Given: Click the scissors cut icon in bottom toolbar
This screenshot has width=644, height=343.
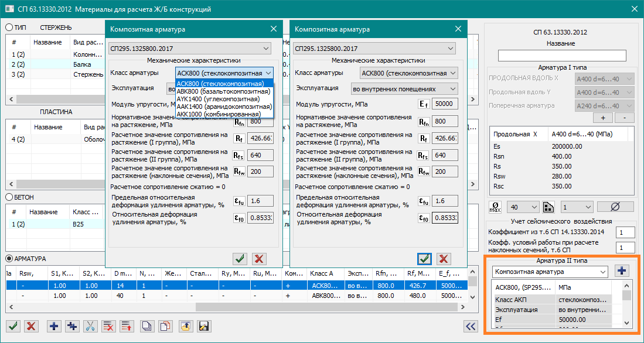Looking at the screenshot, I should pyautogui.click(x=90, y=326).
